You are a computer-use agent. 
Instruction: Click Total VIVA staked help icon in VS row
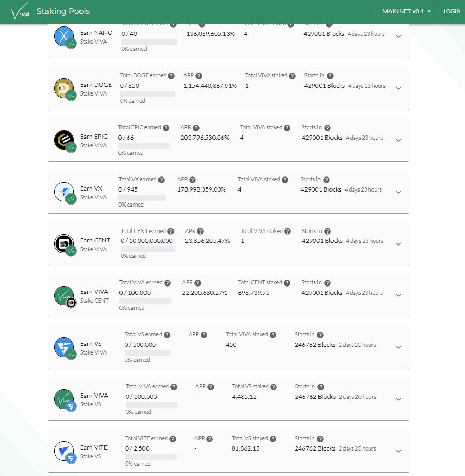point(273,335)
